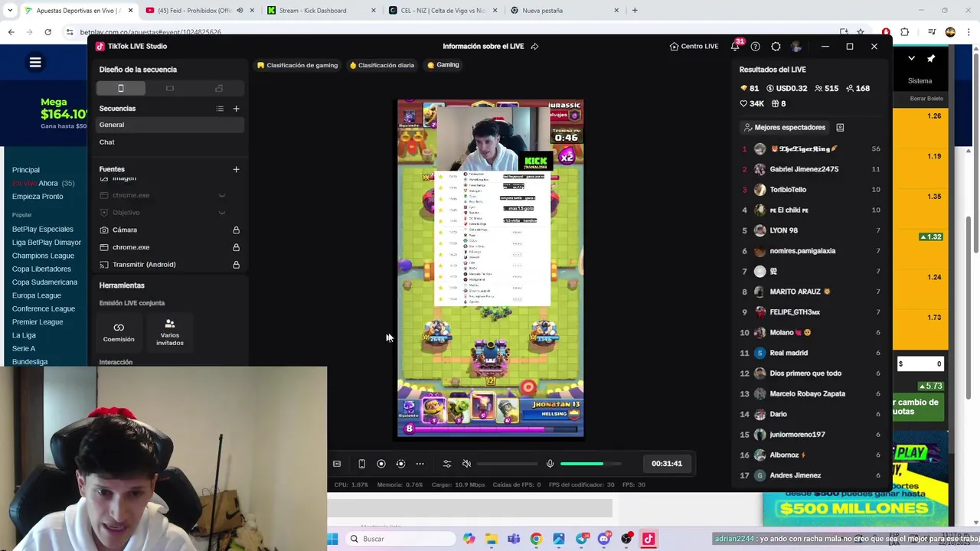Unmute desktop audio speaker icon

466,464
